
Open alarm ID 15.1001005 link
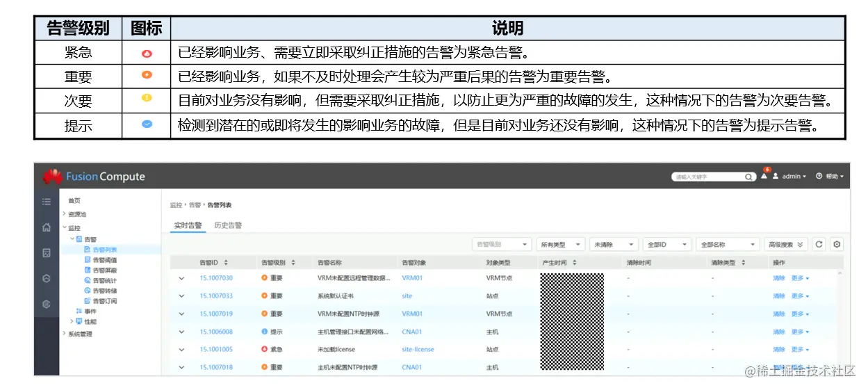click(216, 350)
